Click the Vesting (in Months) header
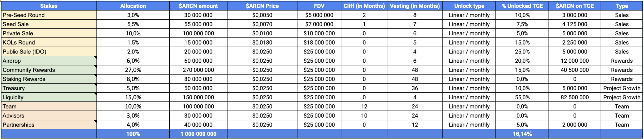Screen dimensions: 644x139 415,6
